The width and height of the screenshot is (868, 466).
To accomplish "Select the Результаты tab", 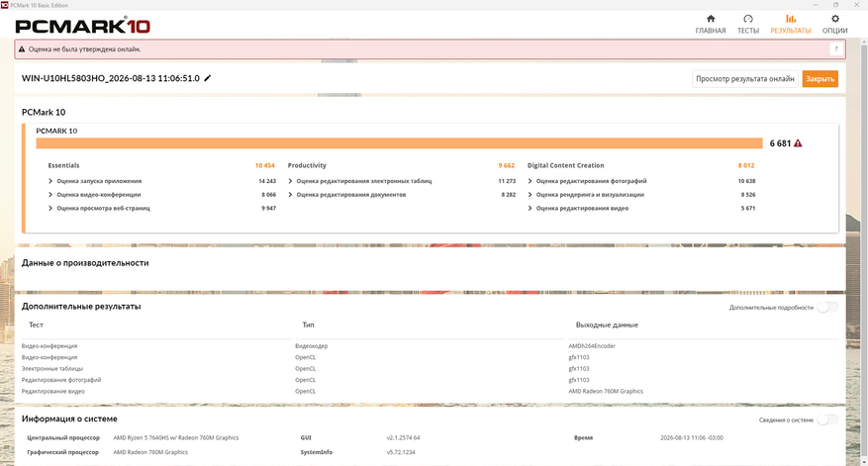I will pos(791,25).
